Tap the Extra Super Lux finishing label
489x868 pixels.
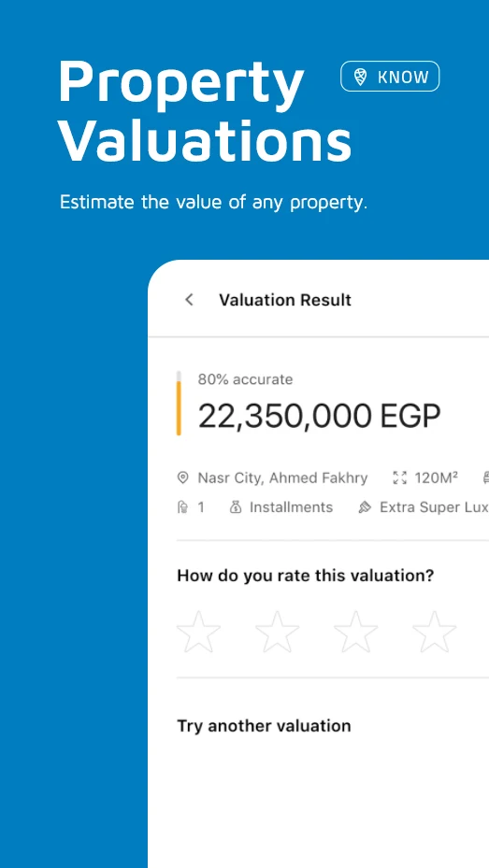[x=434, y=507]
